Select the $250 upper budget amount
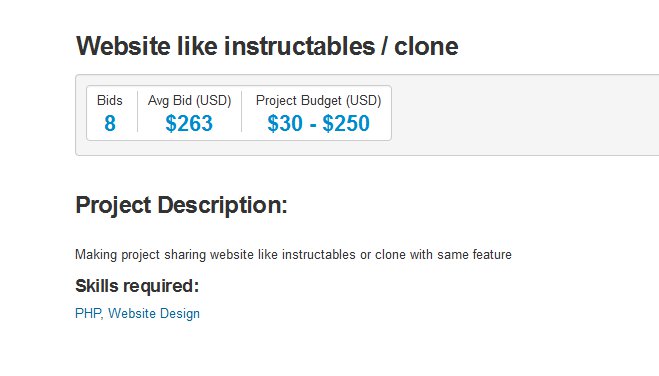 tap(346, 124)
